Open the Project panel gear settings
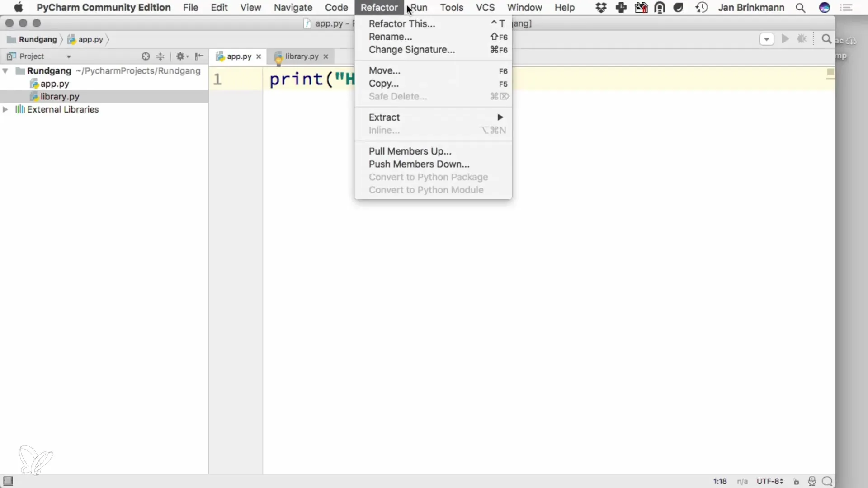 pos(182,56)
